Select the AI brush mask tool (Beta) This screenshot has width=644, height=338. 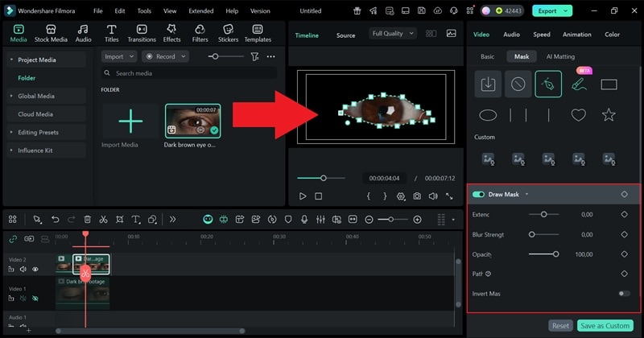579,84
